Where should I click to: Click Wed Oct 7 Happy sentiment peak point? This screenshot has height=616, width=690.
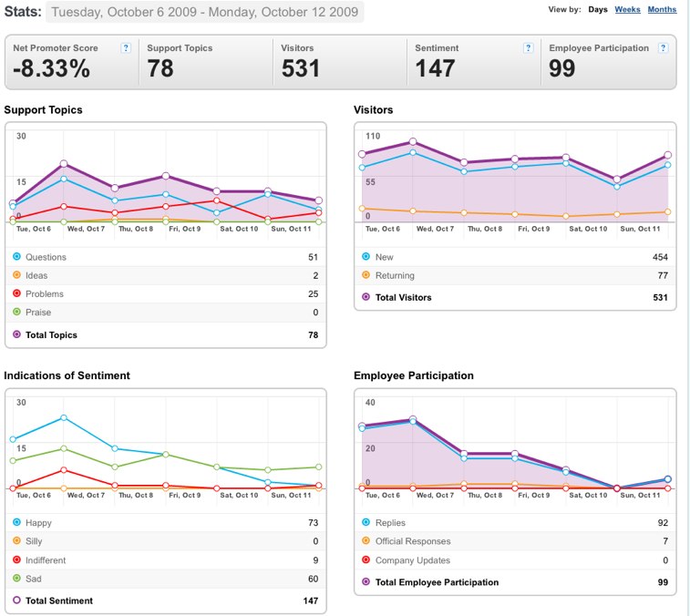(64, 417)
